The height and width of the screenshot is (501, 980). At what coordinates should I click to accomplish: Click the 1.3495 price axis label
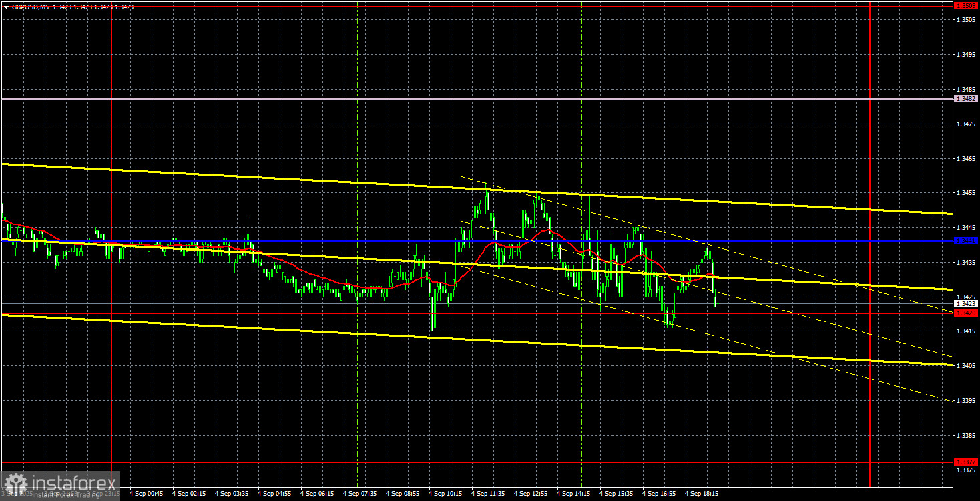tap(966, 55)
